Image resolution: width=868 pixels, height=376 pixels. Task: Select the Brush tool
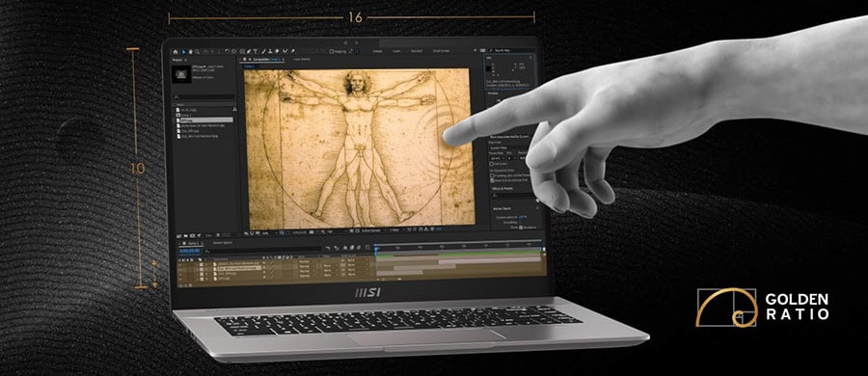(263, 52)
